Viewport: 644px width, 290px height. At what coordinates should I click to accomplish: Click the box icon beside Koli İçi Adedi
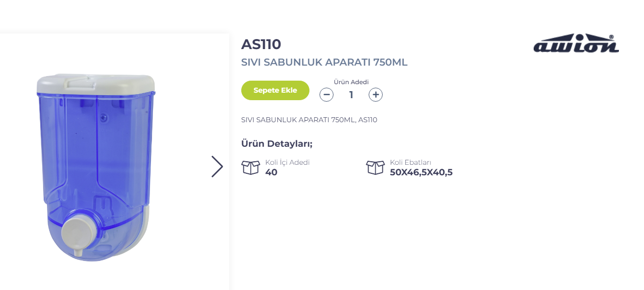click(x=251, y=167)
